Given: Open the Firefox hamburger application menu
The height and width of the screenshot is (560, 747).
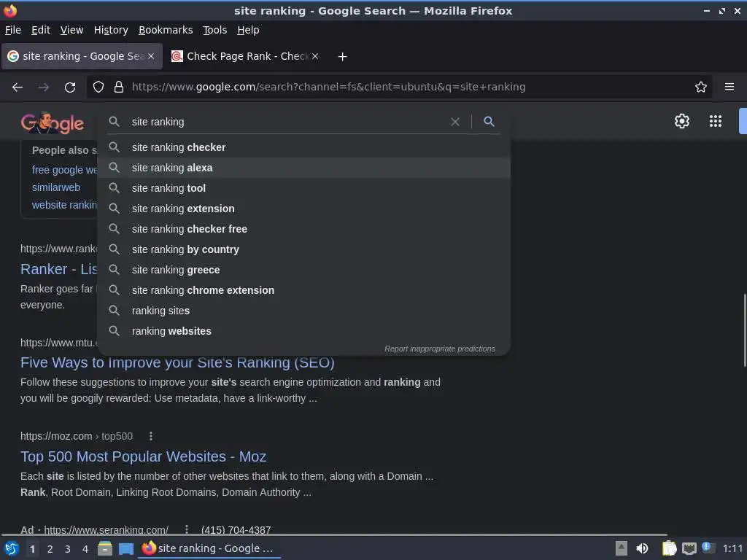Looking at the screenshot, I should click(729, 87).
